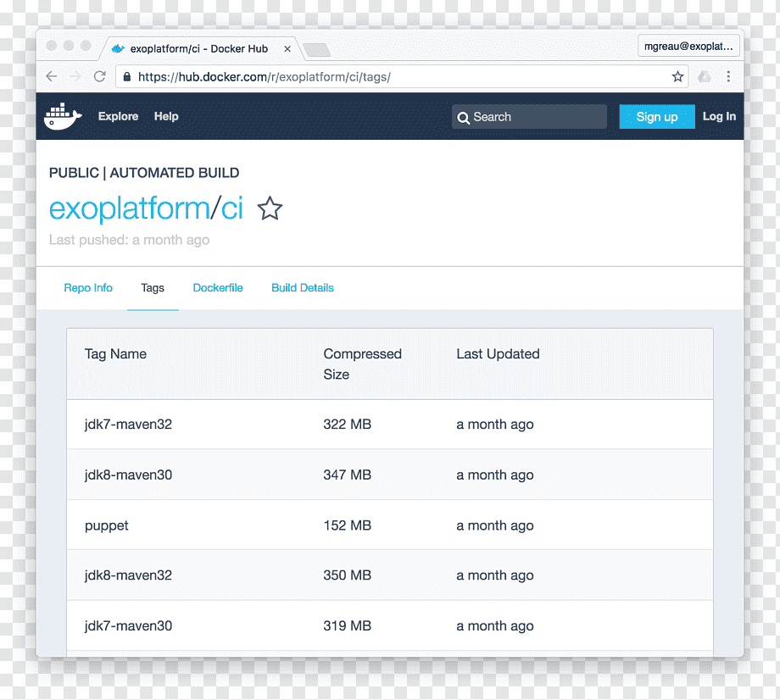Switch to the Repo Info tab

tap(88, 288)
